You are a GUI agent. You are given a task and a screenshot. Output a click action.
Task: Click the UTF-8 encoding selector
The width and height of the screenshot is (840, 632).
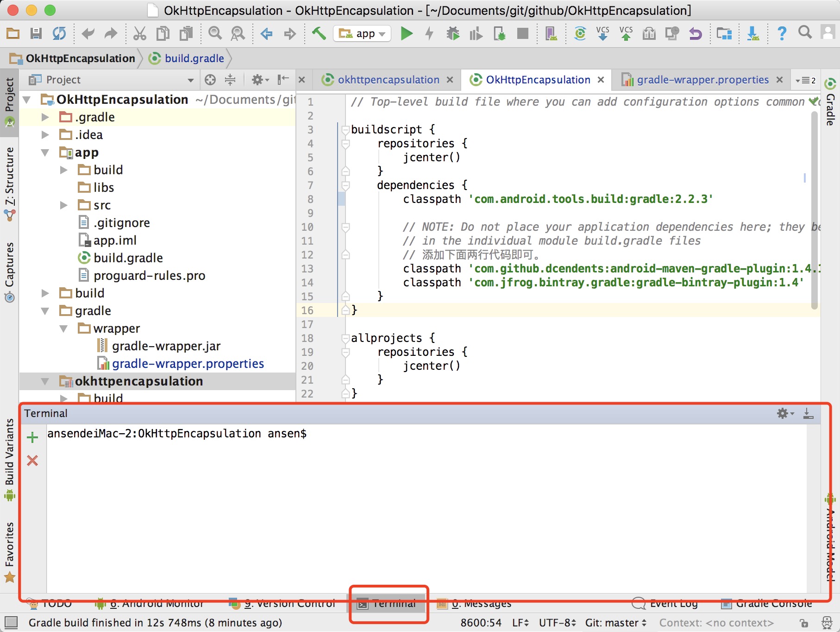coord(558,623)
